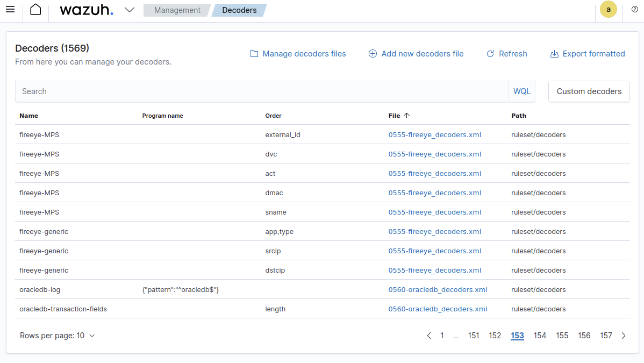The width and height of the screenshot is (644, 363).
Task: Click the Wazuh home icon
Action: tap(35, 9)
